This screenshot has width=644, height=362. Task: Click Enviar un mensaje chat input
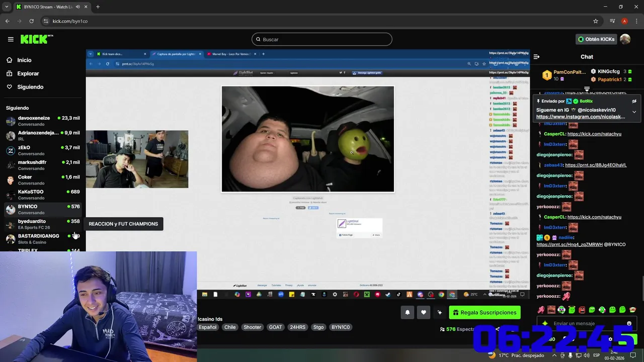tap(588, 323)
